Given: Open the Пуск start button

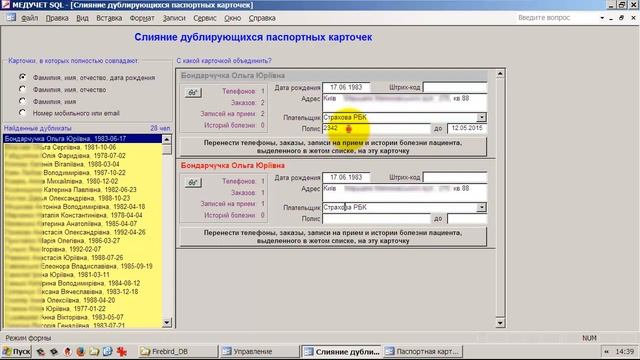Looking at the screenshot, I should 17,351.
